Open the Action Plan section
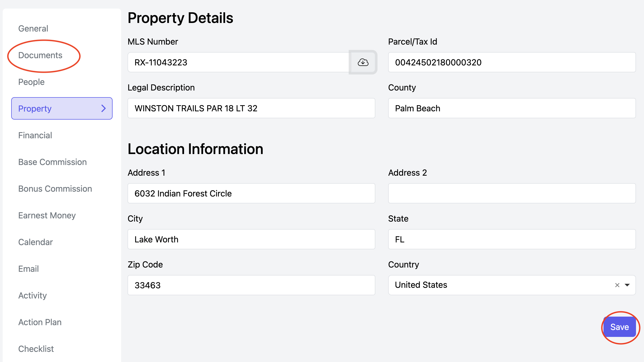This screenshot has height=362, width=644. click(x=40, y=322)
